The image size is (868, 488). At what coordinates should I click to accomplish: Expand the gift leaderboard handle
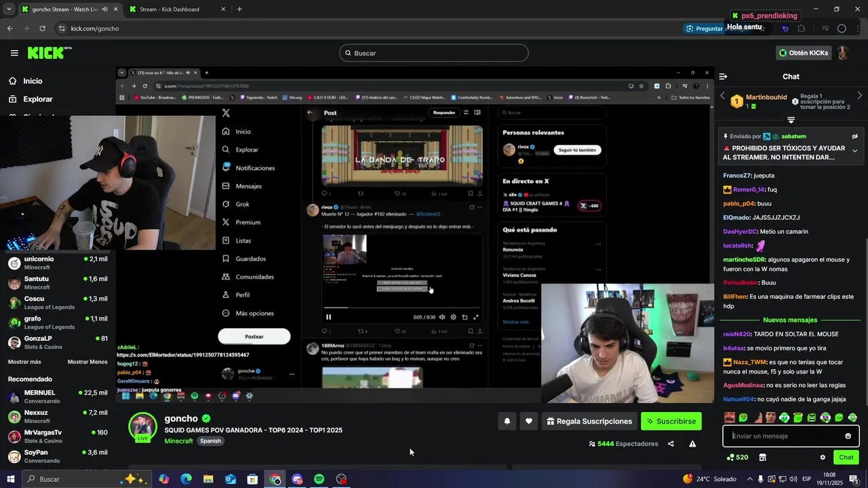[x=791, y=120]
